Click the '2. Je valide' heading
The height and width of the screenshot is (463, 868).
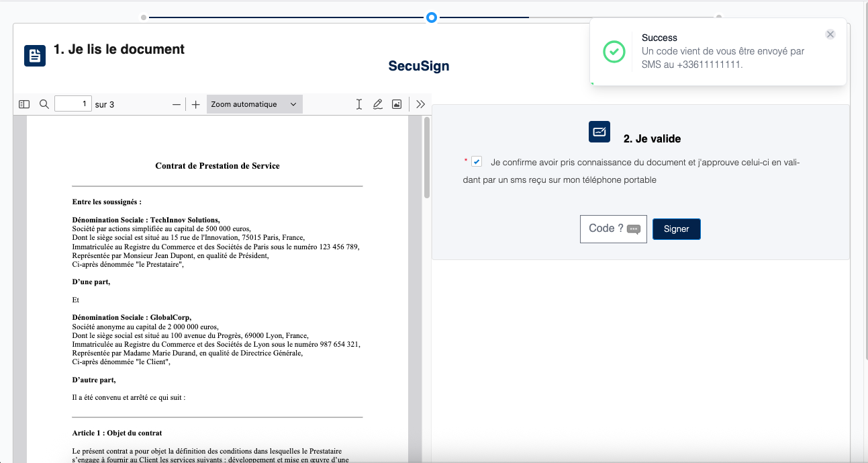point(652,139)
